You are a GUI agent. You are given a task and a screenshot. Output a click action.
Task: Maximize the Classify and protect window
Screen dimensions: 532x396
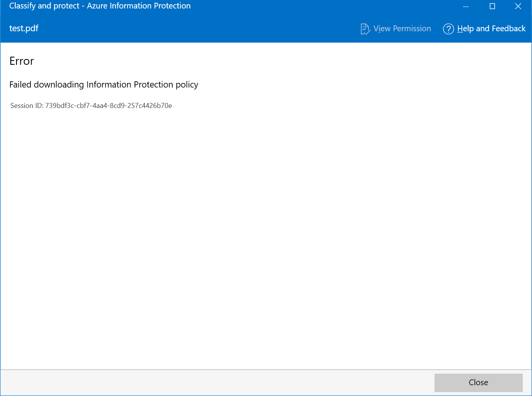click(492, 6)
